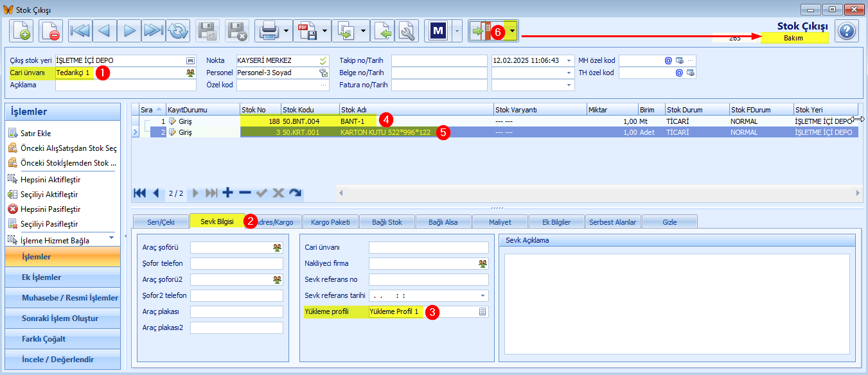Open the dropdown arrow next to the door icon
This screenshot has width=868, height=375.
click(512, 31)
